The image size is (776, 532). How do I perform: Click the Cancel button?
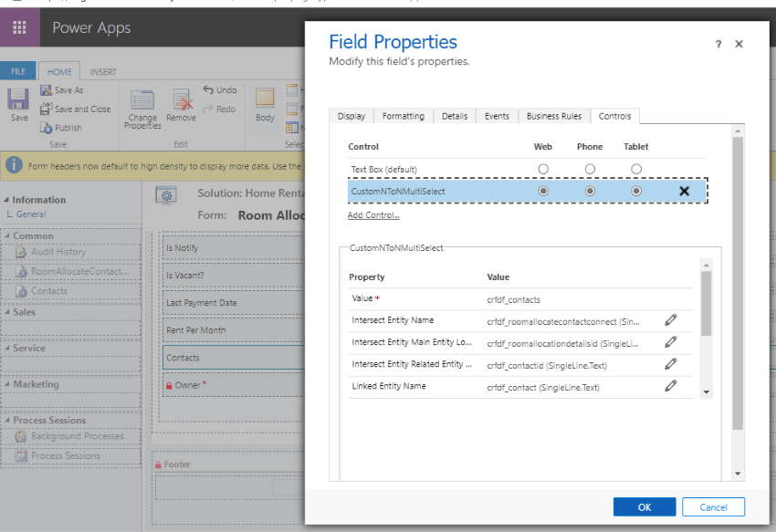point(713,506)
